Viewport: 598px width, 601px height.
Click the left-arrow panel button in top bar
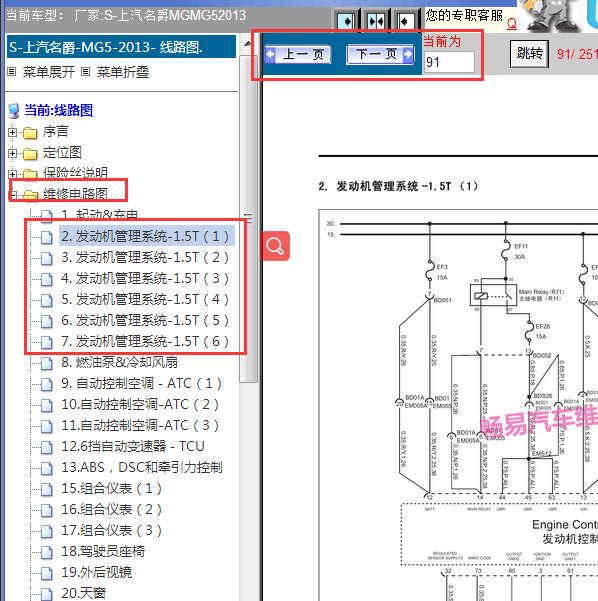pos(405,21)
